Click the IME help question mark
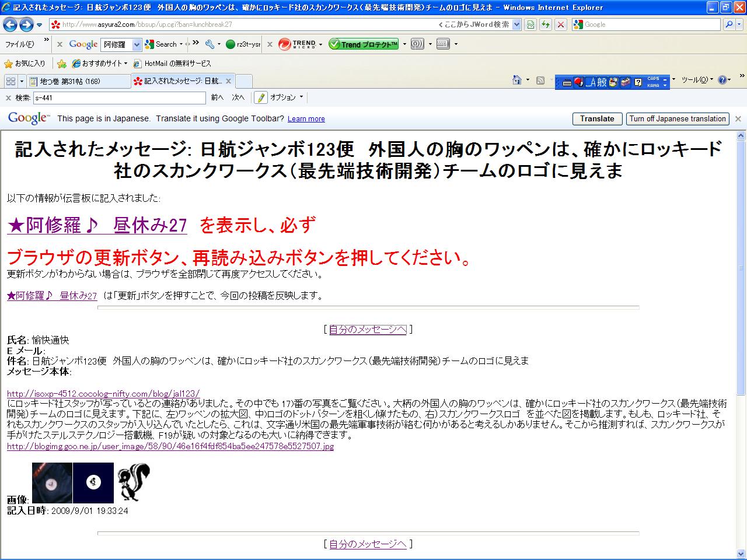The image size is (747, 560). pyautogui.click(x=638, y=83)
